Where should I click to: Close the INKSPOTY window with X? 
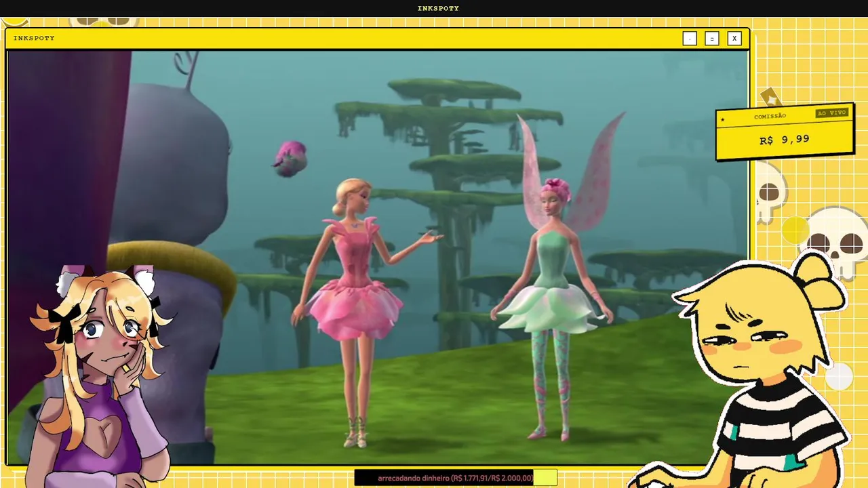[x=734, y=39]
